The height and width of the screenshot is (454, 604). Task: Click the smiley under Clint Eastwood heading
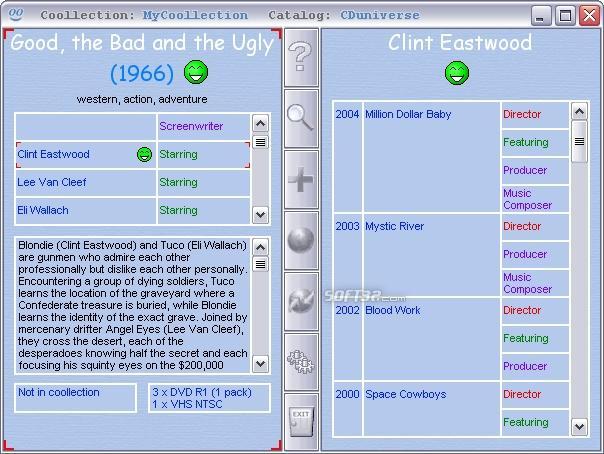[x=457, y=73]
